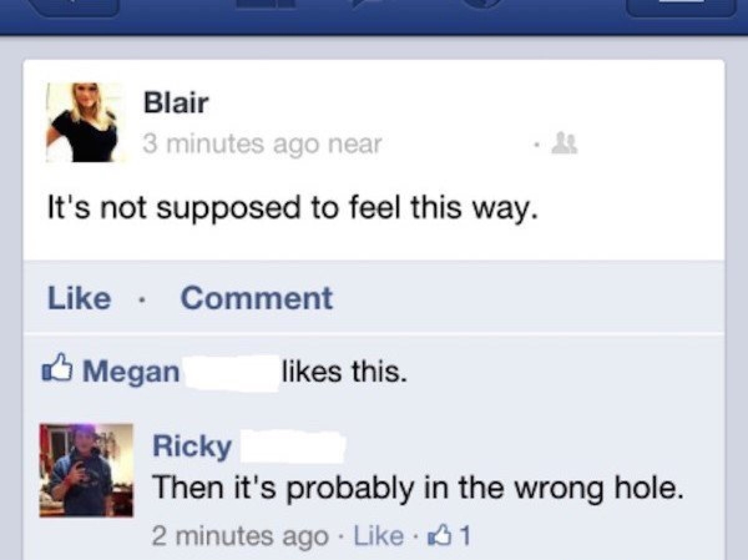Image resolution: width=748 pixels, height=560 pixels.
Task: Open the friend requests icon in top bar
Action: (267, 4)
